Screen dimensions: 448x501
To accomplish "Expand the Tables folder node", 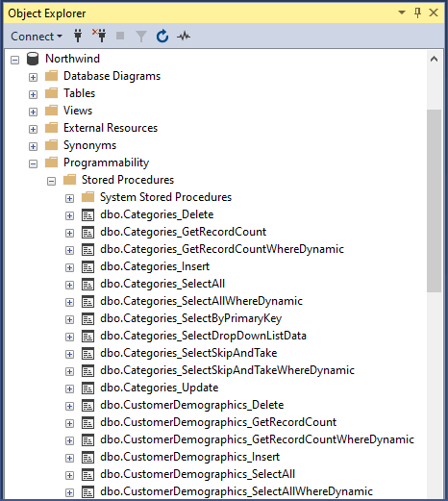I will (33, 94).
